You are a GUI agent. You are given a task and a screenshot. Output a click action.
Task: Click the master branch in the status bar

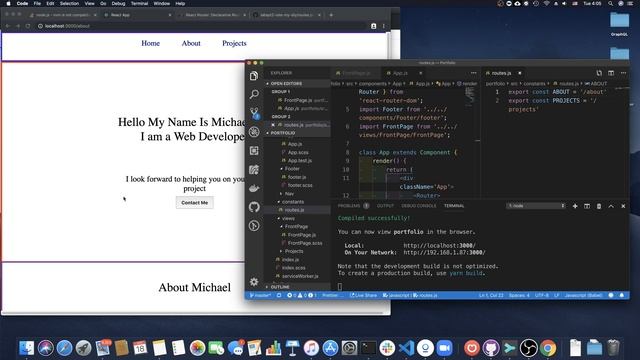point(260,295)
